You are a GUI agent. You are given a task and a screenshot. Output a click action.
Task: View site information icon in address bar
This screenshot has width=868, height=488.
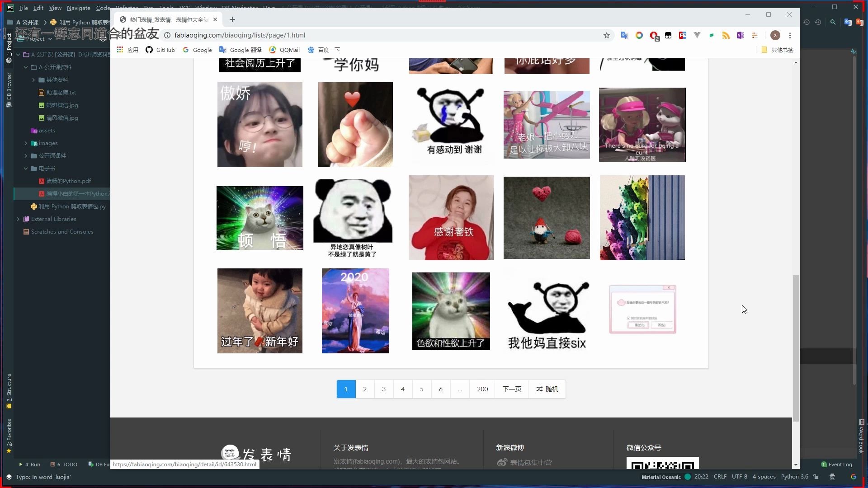(167, 35)
